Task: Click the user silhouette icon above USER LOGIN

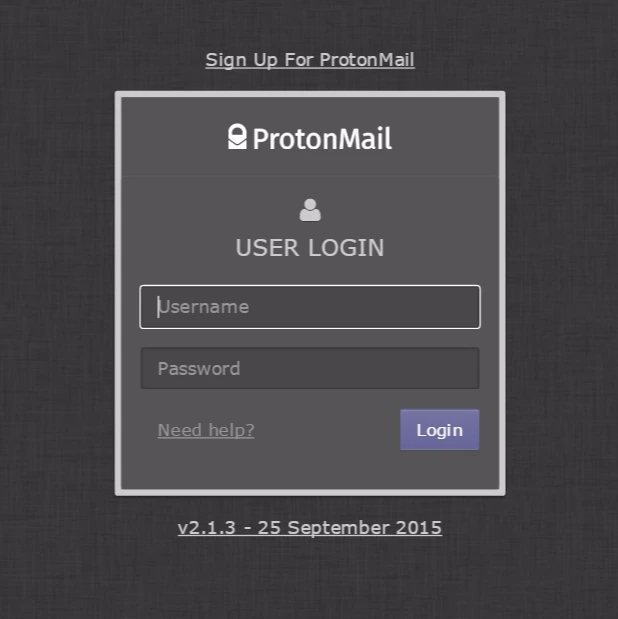Action: (x=310, y=210)
